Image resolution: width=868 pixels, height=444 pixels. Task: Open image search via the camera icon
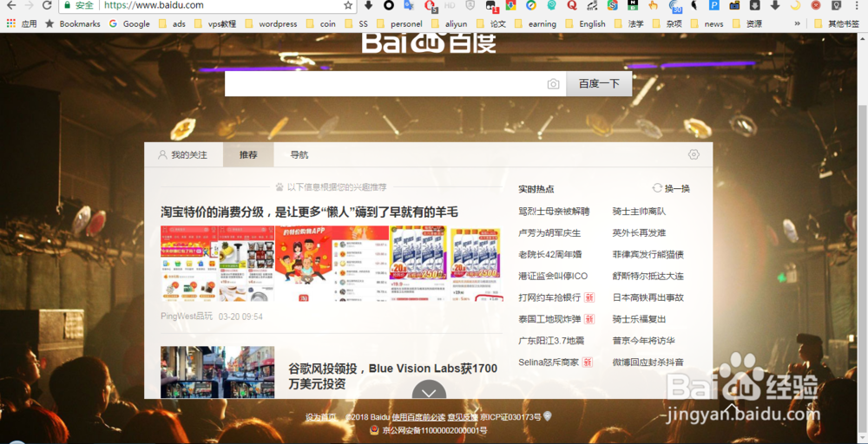pyautogui.click(x=553, y=84)
